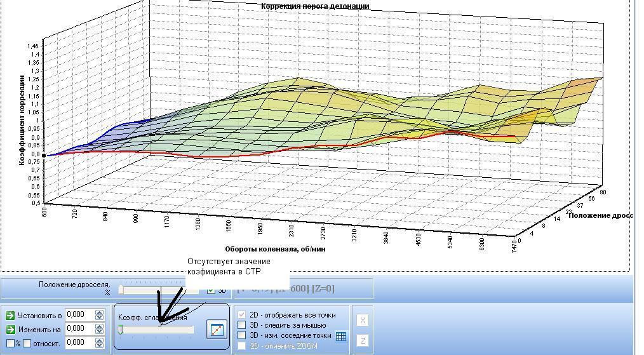
Task: Click the Коэфф. сглаживания slider track
Action: point(156,330)
